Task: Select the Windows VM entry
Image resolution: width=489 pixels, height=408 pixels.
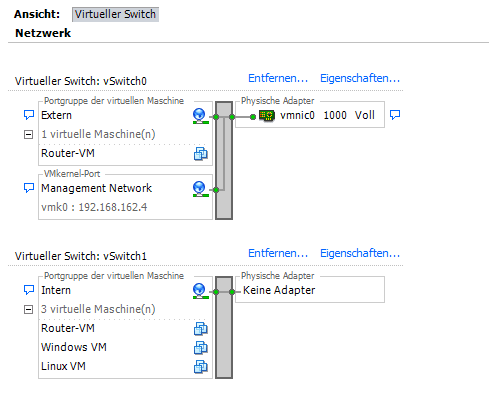Action: point(74,347)
